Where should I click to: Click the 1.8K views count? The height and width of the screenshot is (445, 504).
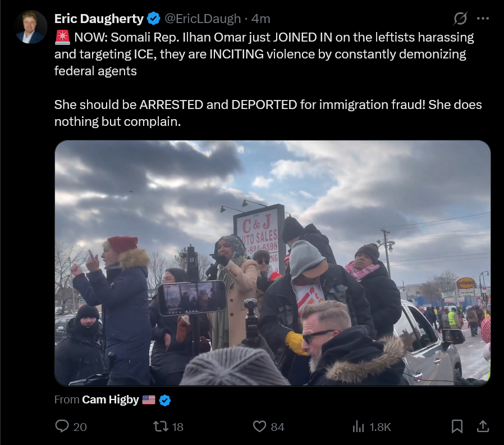coord(381,427)
